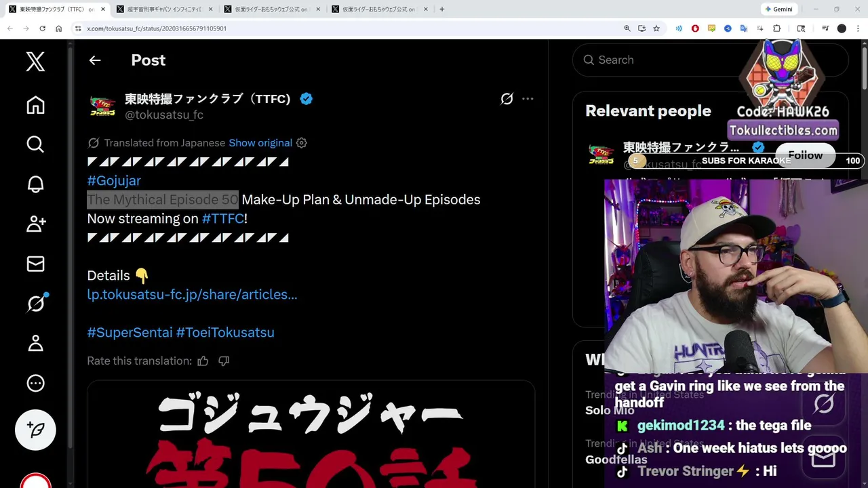Open the Gojuger episode 50 image
This screenshot has width=868, height=488.
point(311,434)
